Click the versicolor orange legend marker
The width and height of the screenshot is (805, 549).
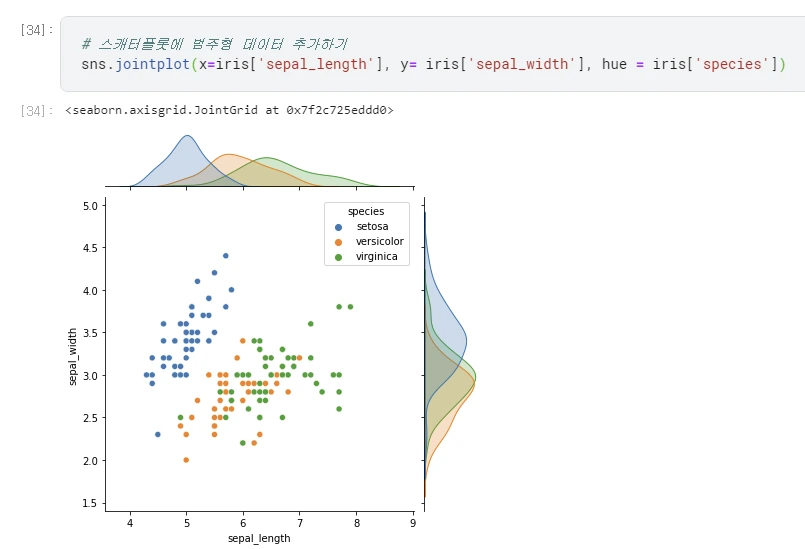click(x=338, y=242)
